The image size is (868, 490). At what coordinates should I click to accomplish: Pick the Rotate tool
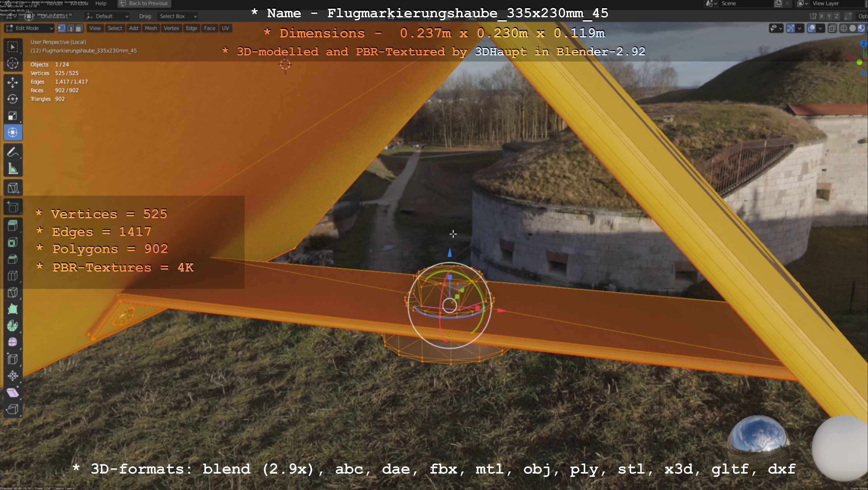[x=13, y=99]
